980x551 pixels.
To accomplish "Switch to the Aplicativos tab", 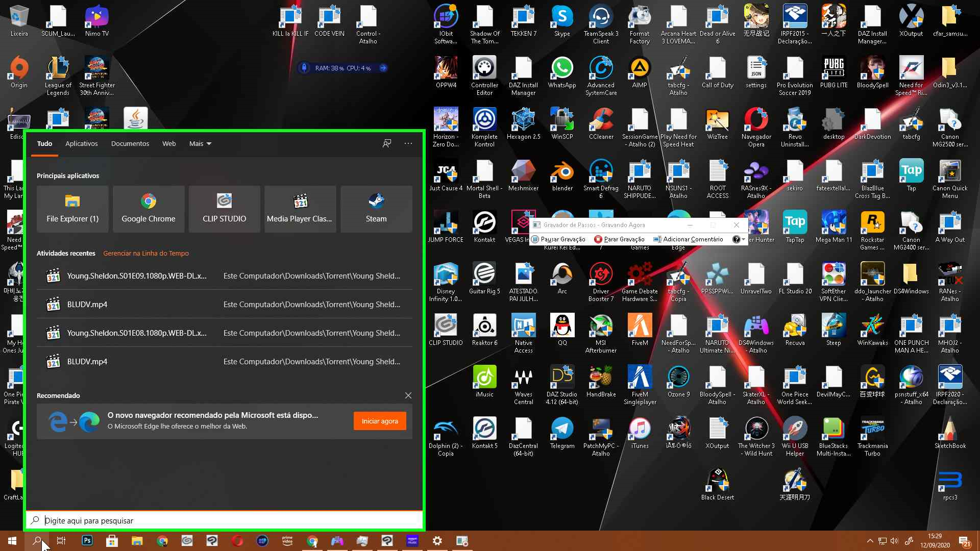I will click(x=81, y=143).
